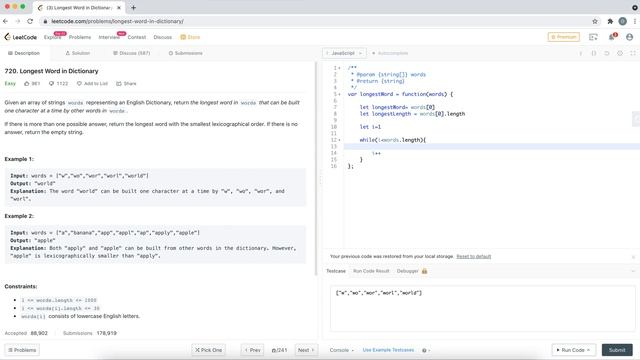Open the playground icon beside Premium
The image size is (640, 360).
click(x=593, y=37)
